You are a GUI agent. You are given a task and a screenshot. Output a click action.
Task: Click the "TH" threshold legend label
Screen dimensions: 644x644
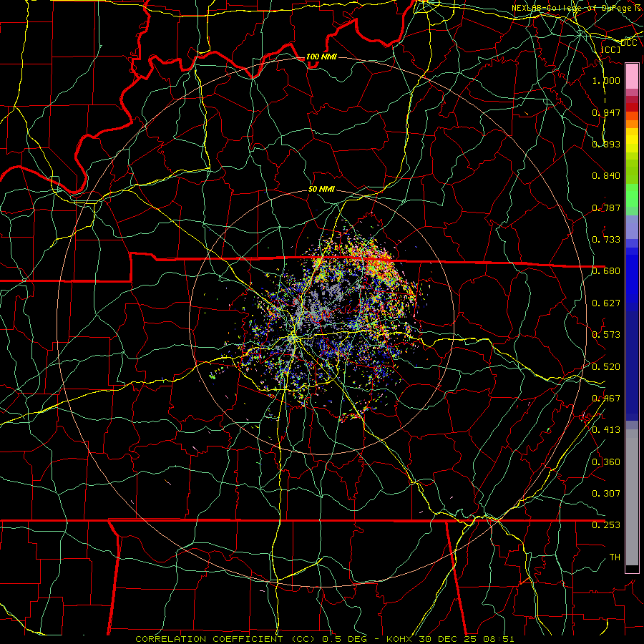coord(615,557)
